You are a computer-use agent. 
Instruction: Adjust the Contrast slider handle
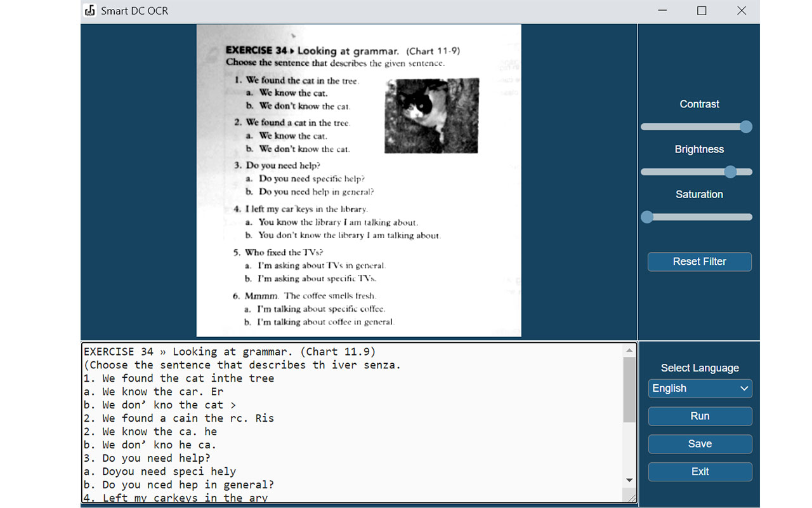(745, 126)
